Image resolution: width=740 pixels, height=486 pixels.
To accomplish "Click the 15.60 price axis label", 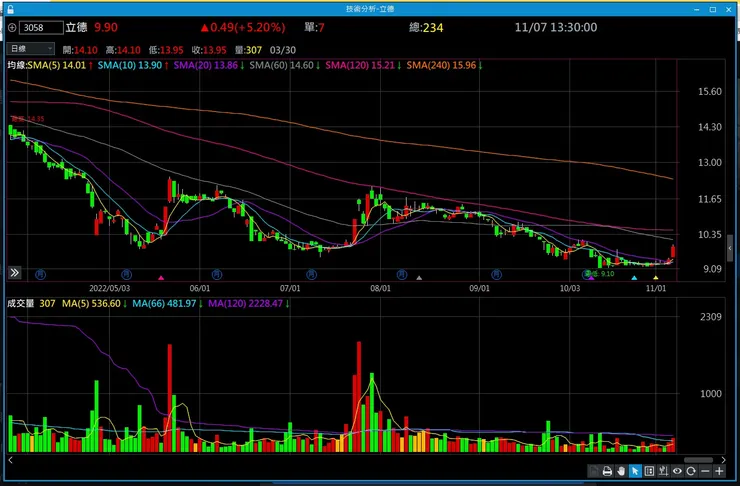I will tap(710, 92).
